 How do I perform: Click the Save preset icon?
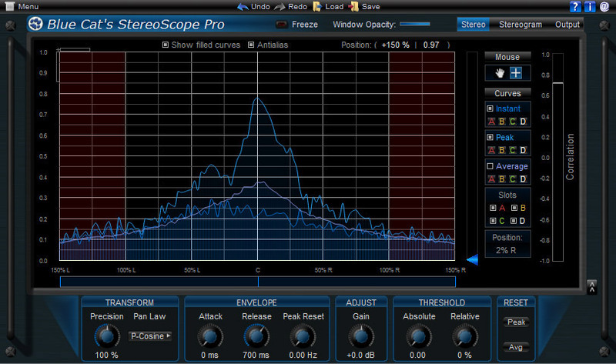coord(353,6)
